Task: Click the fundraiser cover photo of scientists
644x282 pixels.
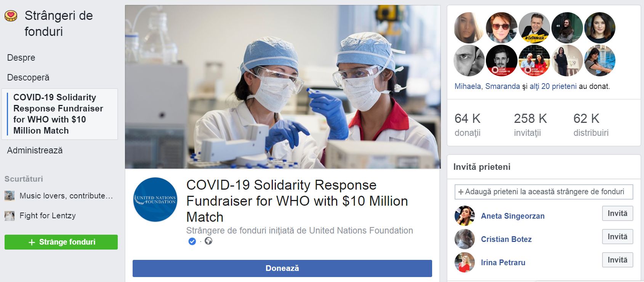Action: pyautogui.click(x=283, y=87)
